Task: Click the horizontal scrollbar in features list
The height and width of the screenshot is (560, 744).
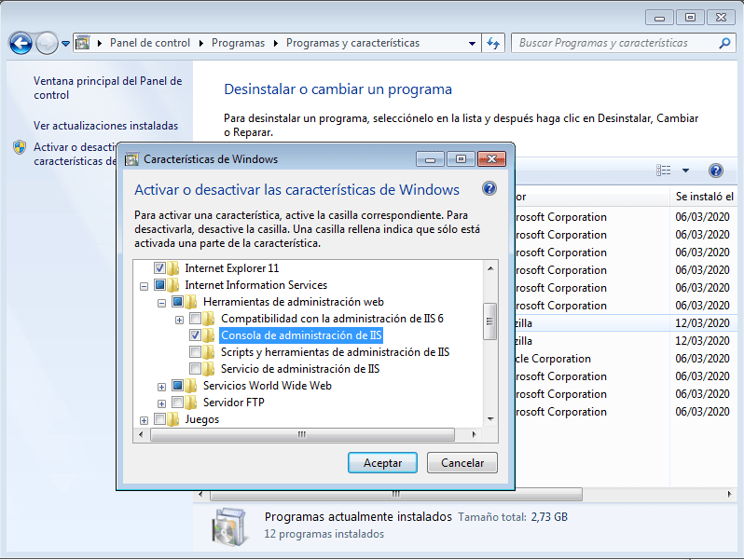Action: tap(300, 435)
